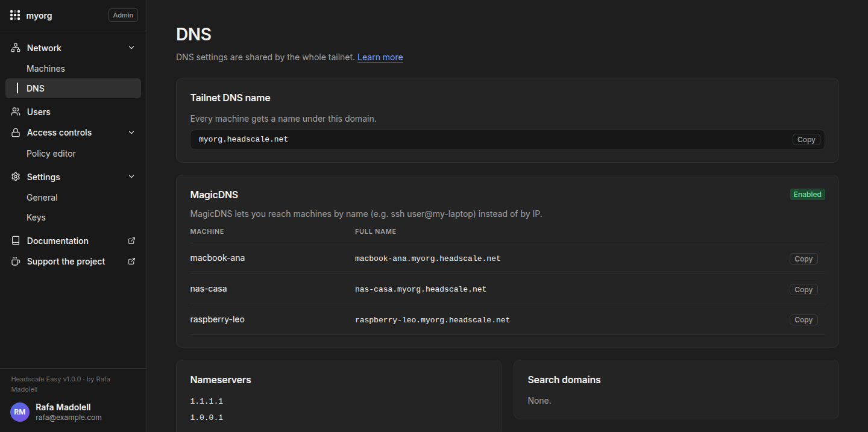Click the Network topology icon
This screenshot has height=432, width=868.
(x=16, y=48)
